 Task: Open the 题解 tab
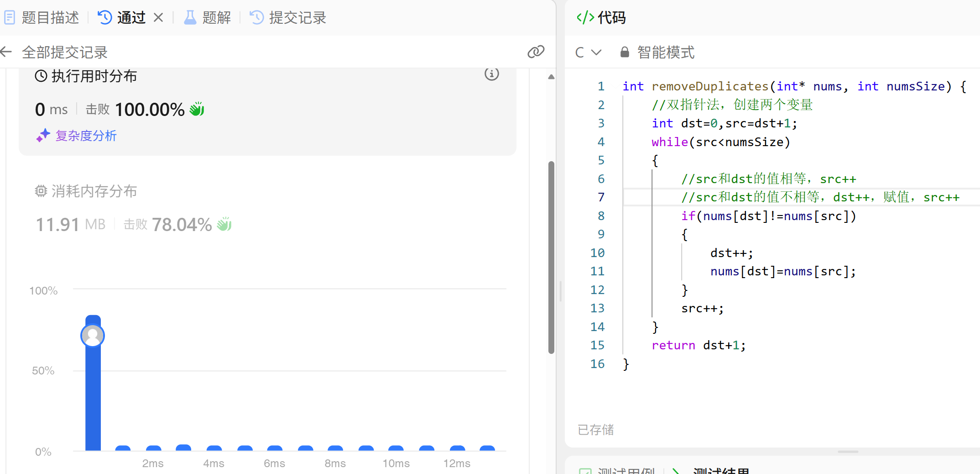[208, 18]
